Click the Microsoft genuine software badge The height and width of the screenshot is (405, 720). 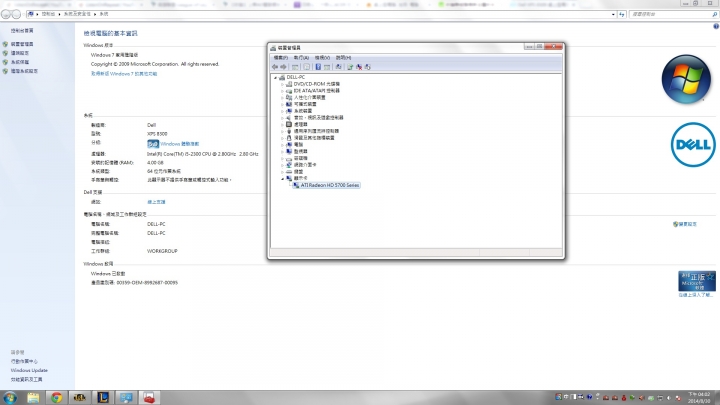point(697,281)
